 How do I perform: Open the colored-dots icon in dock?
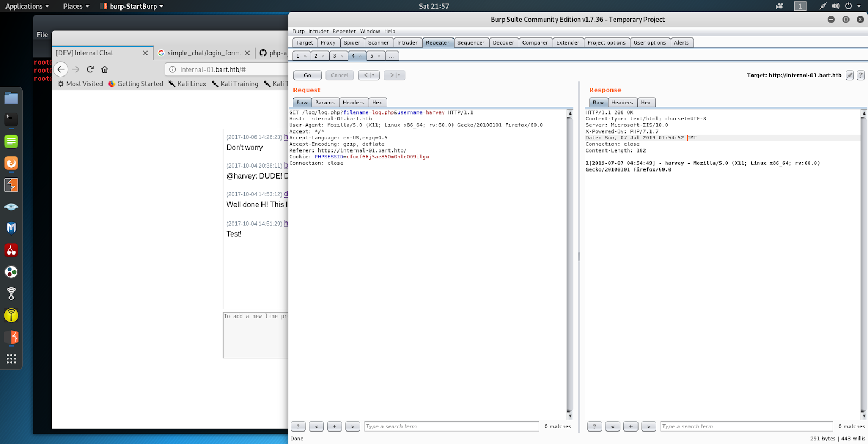pos(11,271)
